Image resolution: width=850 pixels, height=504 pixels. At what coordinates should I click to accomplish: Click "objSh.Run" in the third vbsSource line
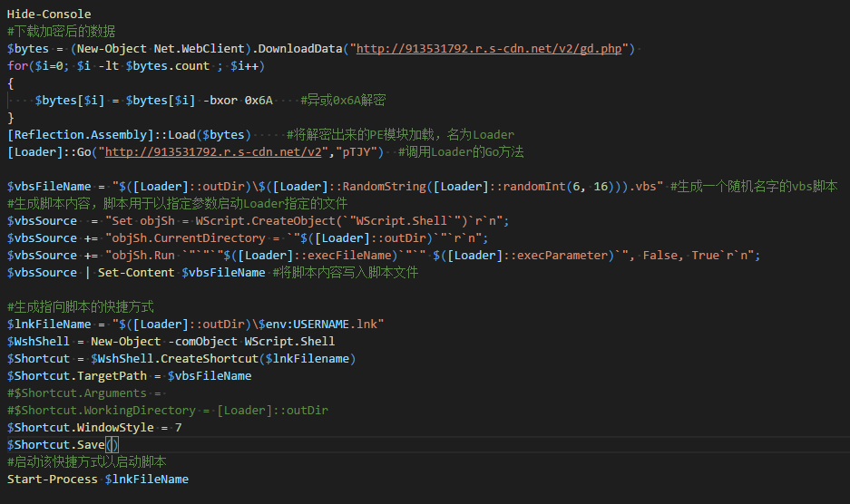tap(143, 256)
